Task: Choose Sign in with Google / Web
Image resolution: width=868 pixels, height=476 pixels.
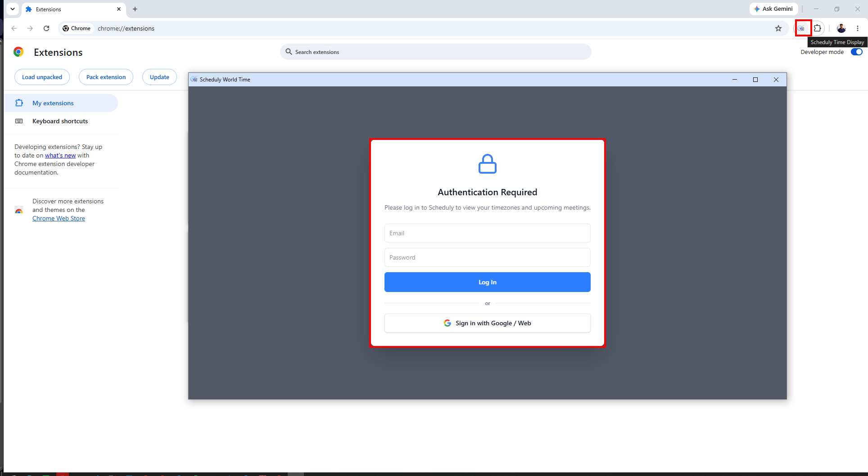Action: tap(487, 323)
